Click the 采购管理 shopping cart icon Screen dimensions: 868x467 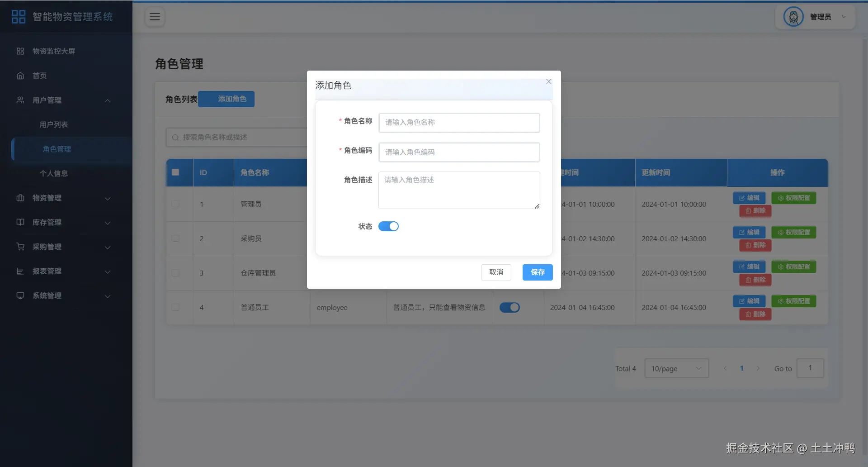pos(20,247)
